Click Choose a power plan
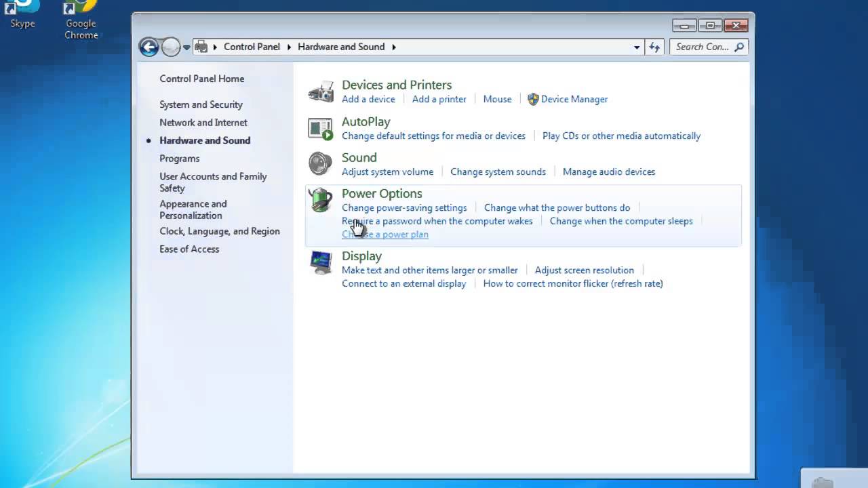 (x=385, y=235)
